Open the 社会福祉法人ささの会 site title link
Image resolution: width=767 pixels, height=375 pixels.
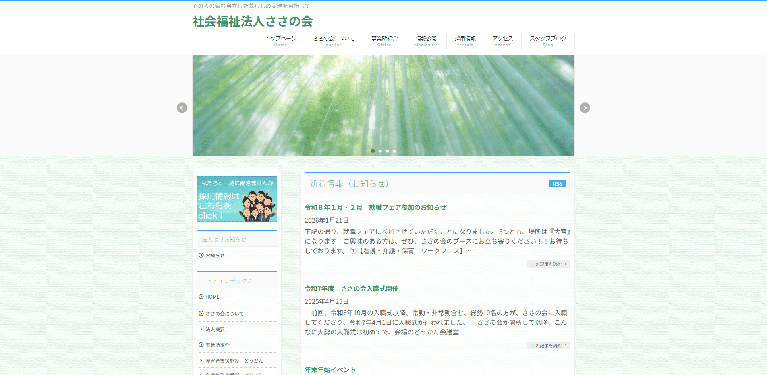tap(252, 22)
